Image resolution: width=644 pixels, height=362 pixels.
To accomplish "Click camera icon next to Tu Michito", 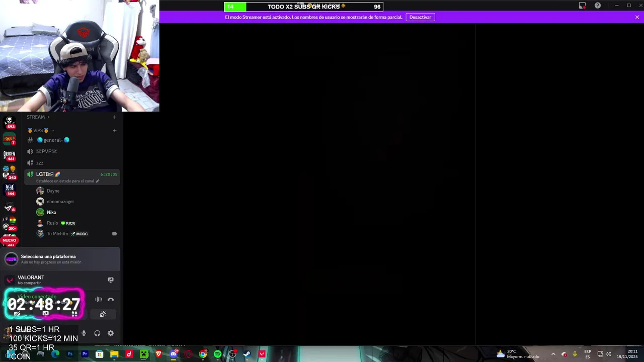I will [x=115, y=234].
